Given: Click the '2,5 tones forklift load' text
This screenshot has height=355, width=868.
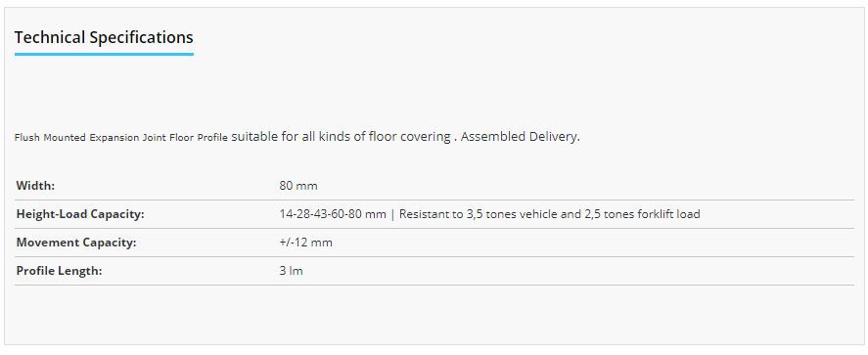Looking at the screenshot, I should (x=642, y=214).
